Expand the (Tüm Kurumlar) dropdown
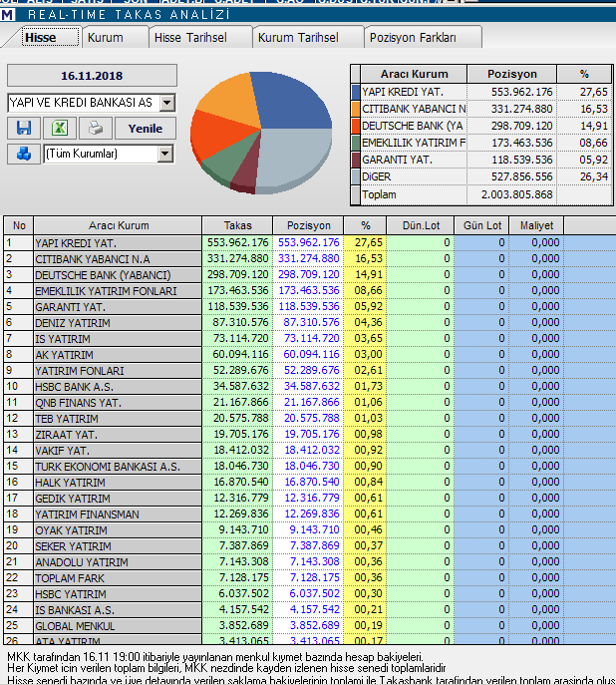This screenshot has height=685, width=616. (165, 154)
